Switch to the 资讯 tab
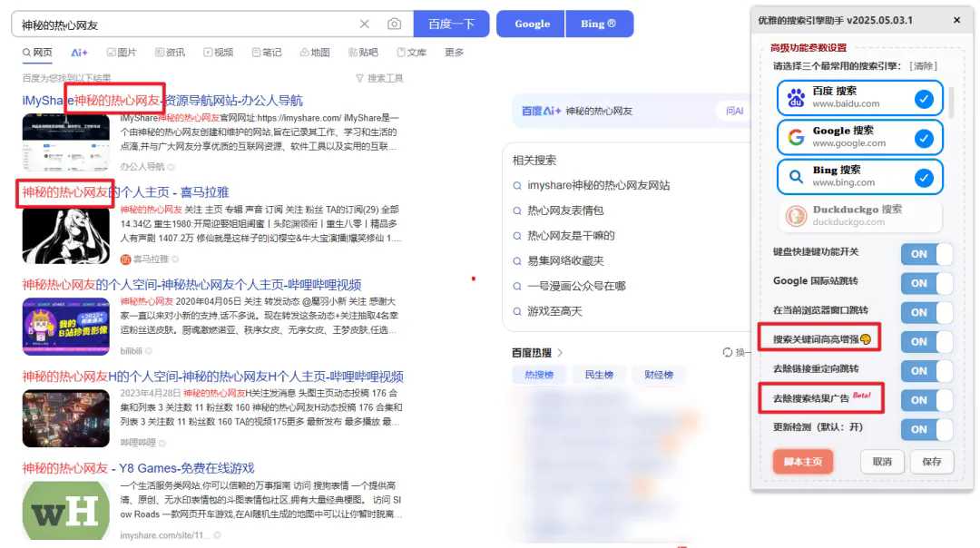This screenshot has height=548, width=980. click(170, 53)
